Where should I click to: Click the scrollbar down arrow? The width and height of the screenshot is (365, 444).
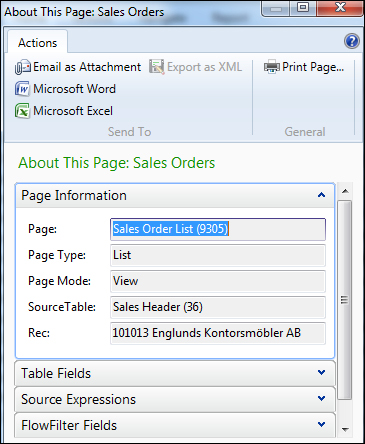(345, 429)
